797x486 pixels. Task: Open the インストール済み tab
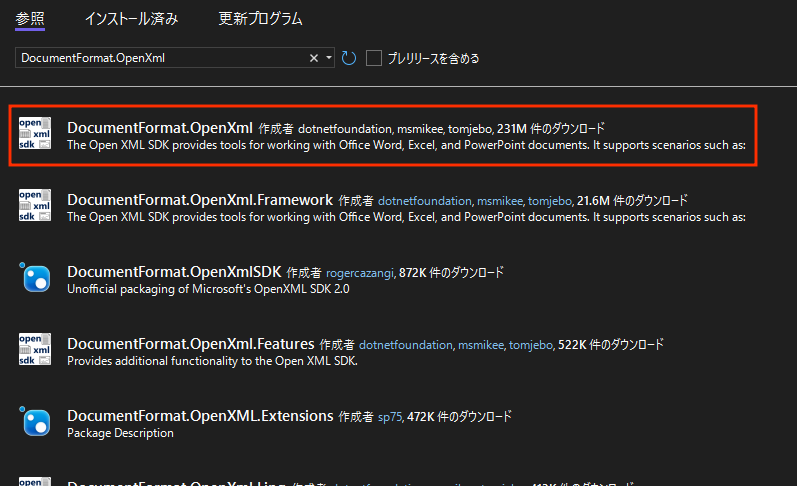(131, 19)
